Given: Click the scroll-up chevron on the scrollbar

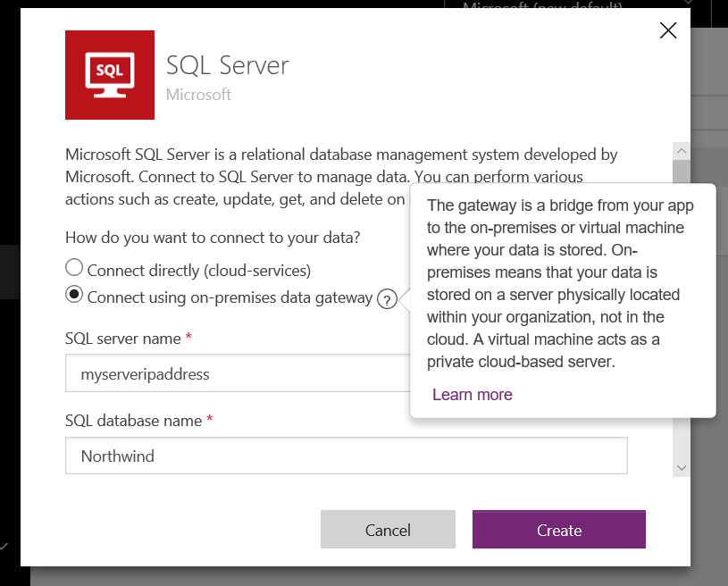Looking at the screenshot, I should pos(681,150).
